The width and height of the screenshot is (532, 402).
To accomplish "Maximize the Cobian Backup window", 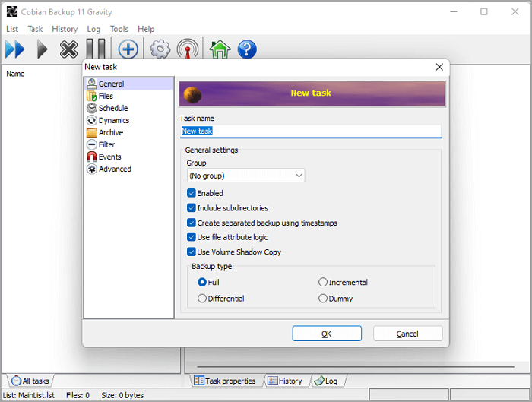I will (x=484, y=11).
